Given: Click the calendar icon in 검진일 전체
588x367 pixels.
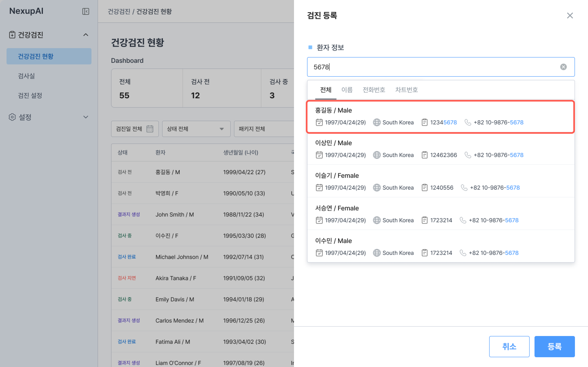Looking at the screenshot, I should click(150, 129).
